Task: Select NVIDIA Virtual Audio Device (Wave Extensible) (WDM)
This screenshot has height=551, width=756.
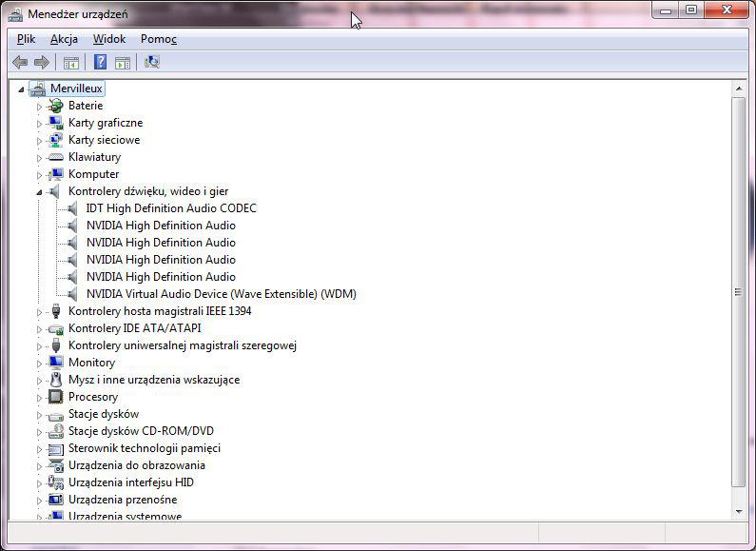Action: coord(222,294)
